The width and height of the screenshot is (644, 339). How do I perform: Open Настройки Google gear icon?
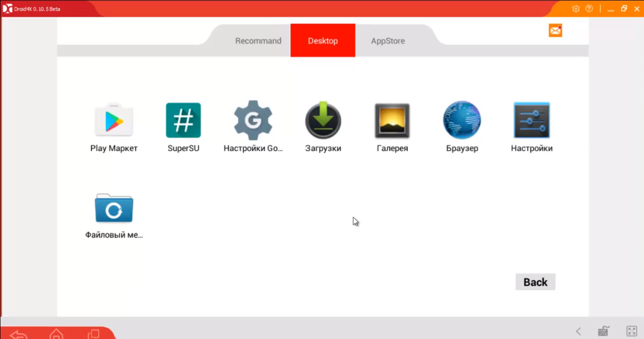(253, 121)
